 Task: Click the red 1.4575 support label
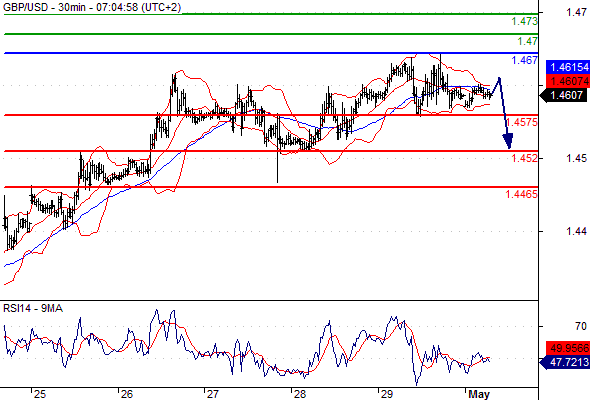pyautogui.click(x=522, y=122)
